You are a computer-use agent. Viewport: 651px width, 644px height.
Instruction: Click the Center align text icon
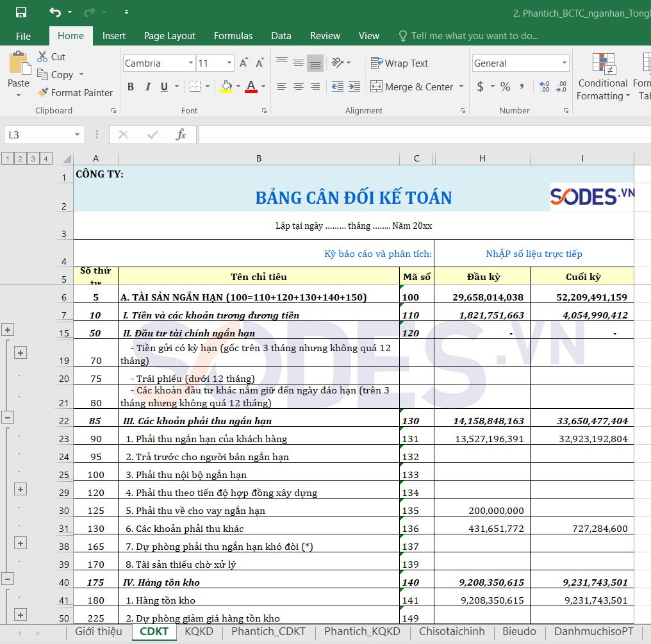(299, 87)
